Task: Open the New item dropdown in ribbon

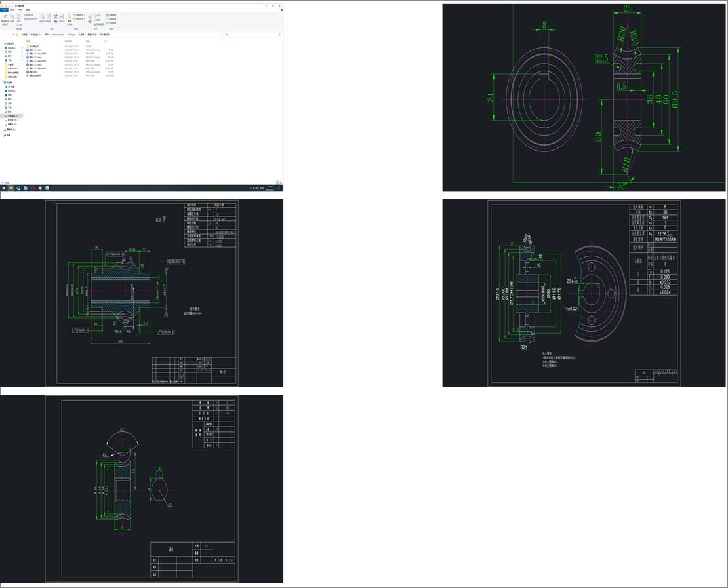Action: pos(80,15)
